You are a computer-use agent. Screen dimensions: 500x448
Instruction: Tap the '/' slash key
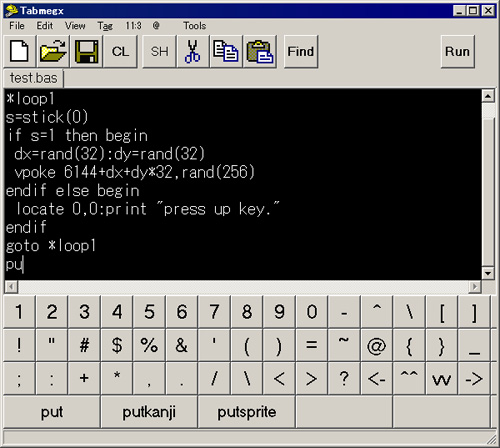tap(214, 379)
